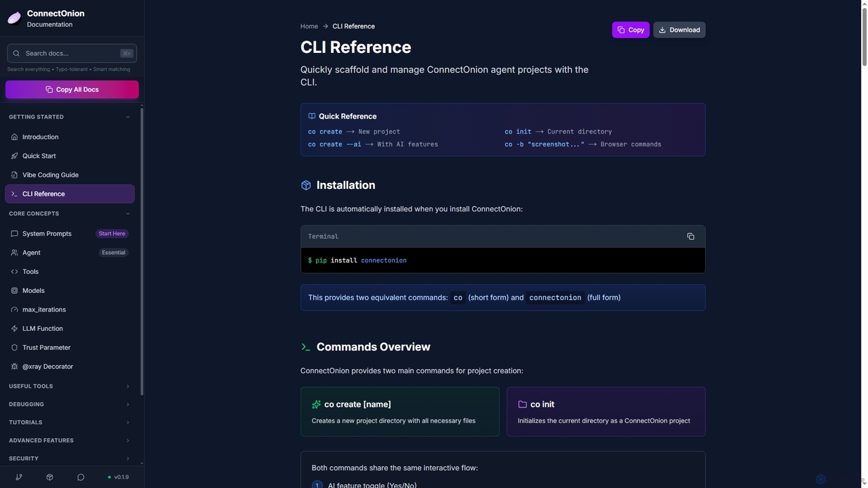Click the Copy All Docs button
This screenshot has width=868, height=488.
click(72, 89)
